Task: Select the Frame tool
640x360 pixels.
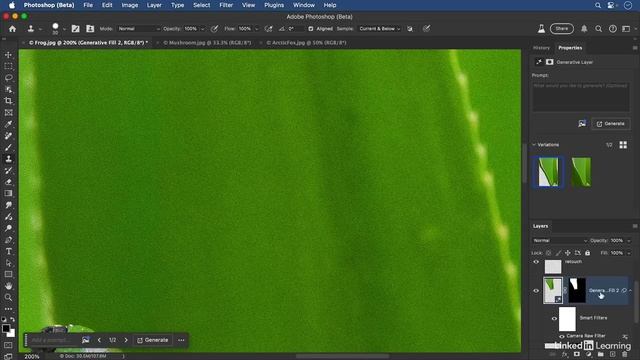Action: click(x=8, y=113)
